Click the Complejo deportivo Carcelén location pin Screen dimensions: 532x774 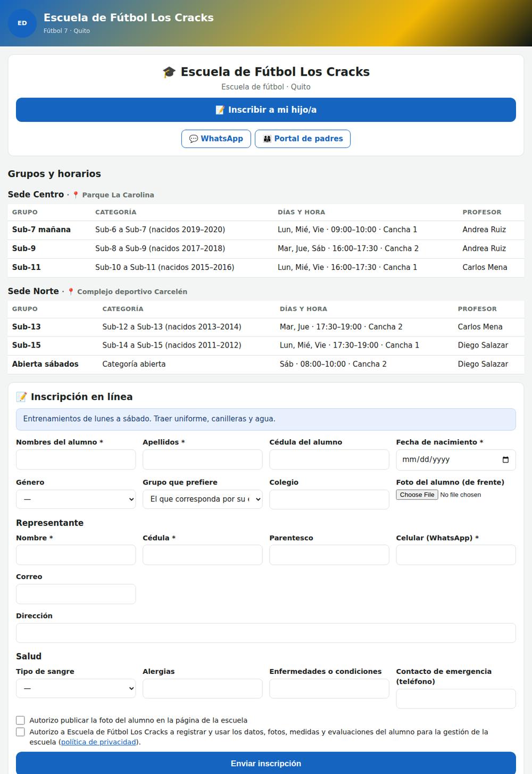click(71, 292)
